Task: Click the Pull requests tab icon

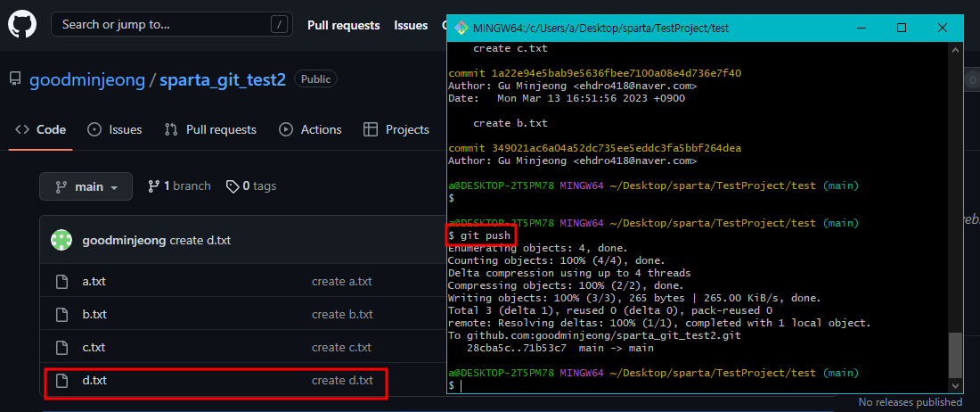Action: click(171, 130)
